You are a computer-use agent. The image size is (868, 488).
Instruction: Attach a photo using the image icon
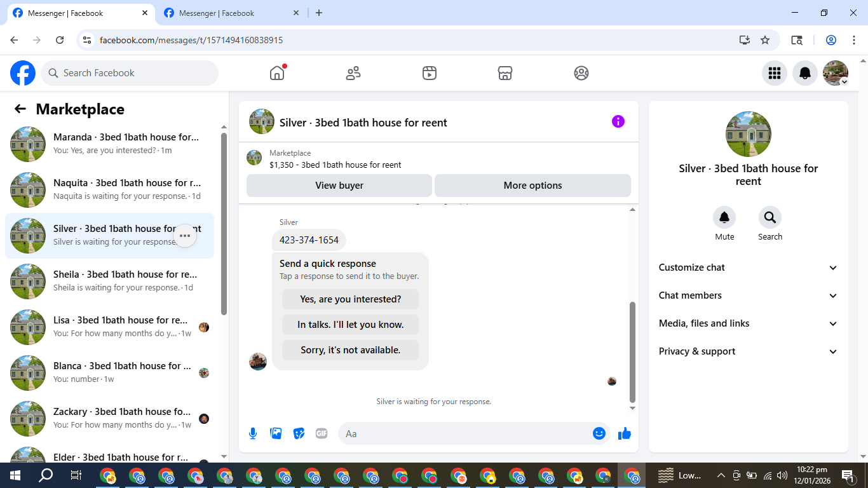click(276, 433)
